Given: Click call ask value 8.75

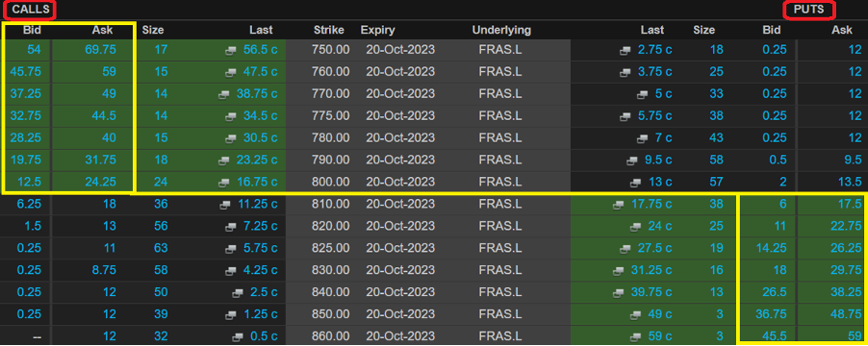Looking at the screenshot, I should [104, 271].
